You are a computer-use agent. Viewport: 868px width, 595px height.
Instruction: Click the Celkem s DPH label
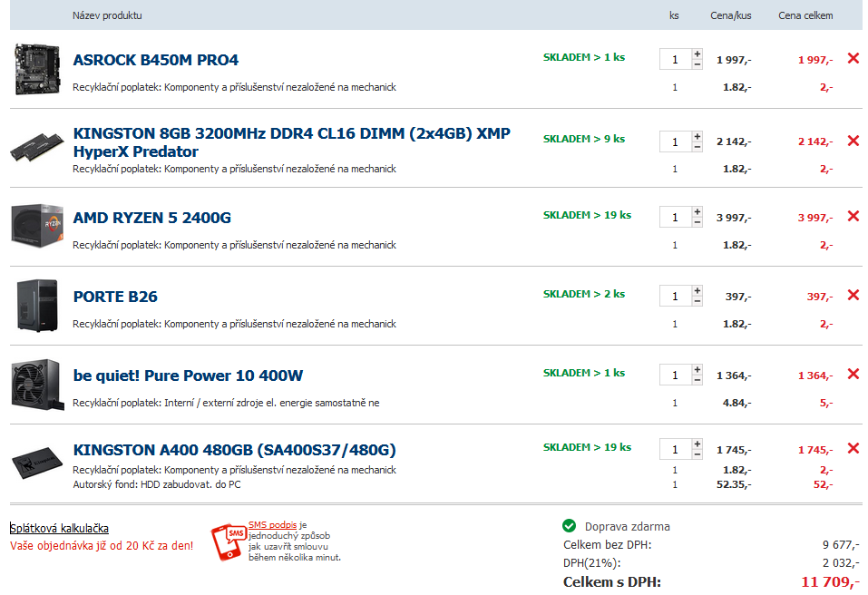click(611, 582)
